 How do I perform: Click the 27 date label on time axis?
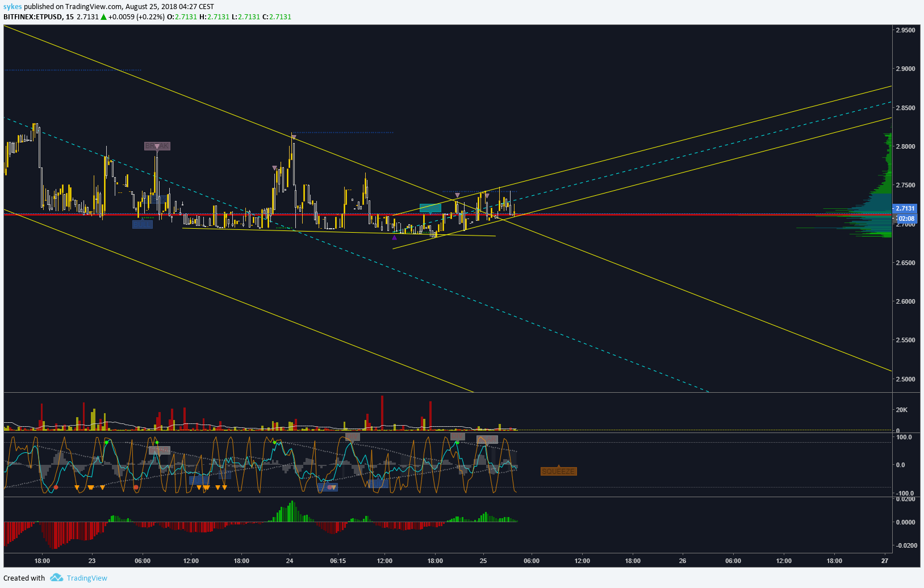[x=885, y=561]
